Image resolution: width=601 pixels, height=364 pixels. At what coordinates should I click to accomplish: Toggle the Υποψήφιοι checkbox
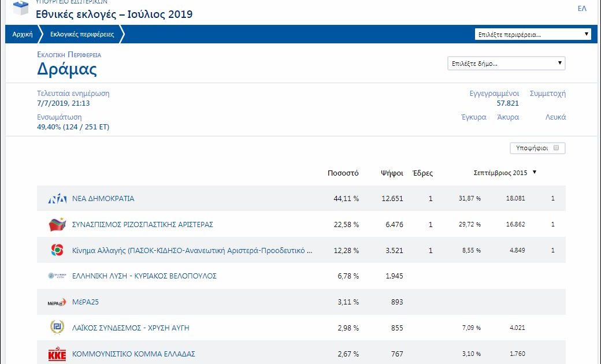[x=556, y=148]
